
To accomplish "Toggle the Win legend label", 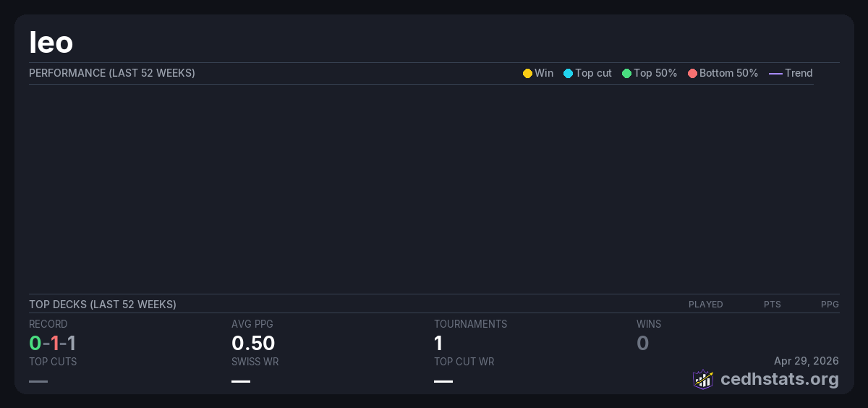I will pos(544,73).
